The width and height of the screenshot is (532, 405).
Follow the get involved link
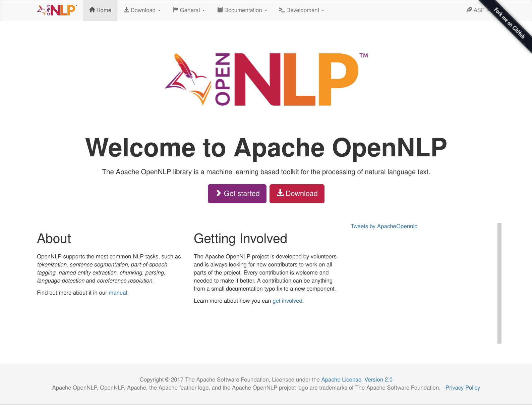point(287,301)
